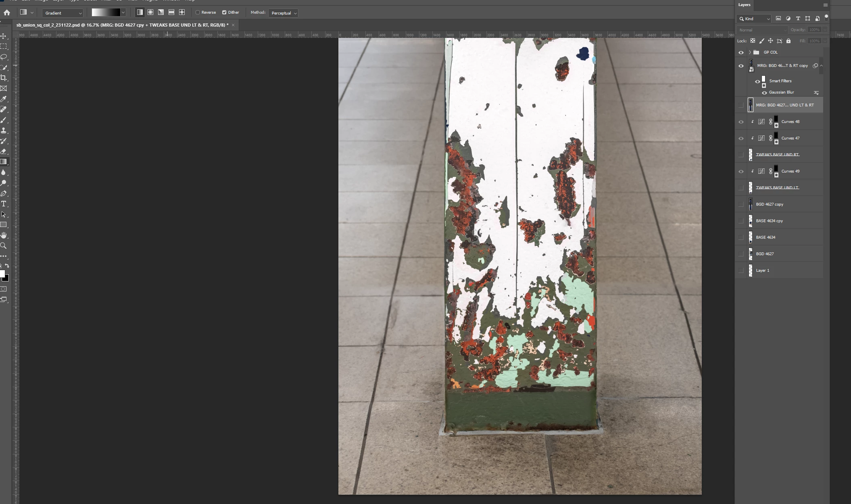
Task: Click the foreground color swatch
Action: tap(2, 274)
